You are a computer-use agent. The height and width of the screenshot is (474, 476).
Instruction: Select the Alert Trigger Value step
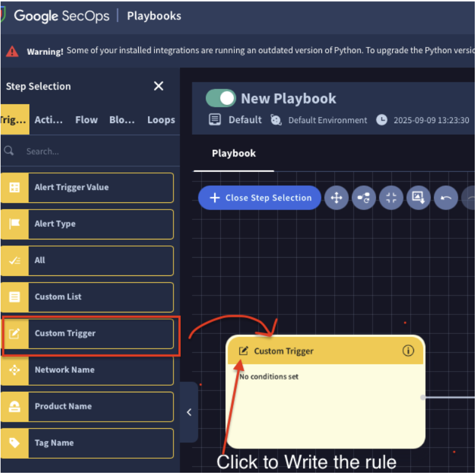[88, 188]
